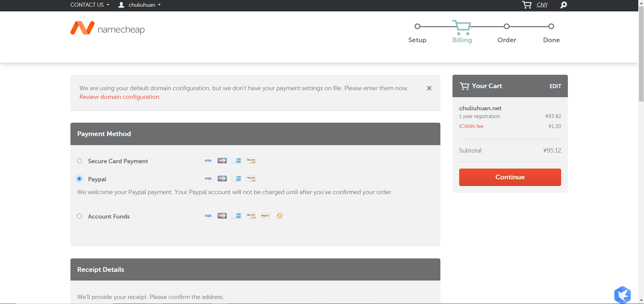644x304 pixels.
Task: Click the Discover icon in Account Funds row
Action: 251,216
